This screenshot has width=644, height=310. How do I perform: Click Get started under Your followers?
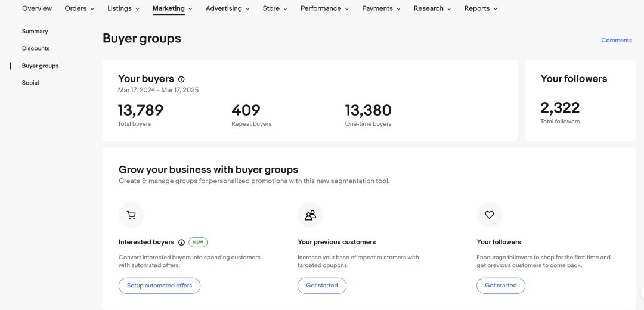pyautogui.click(x=501, y=286)
